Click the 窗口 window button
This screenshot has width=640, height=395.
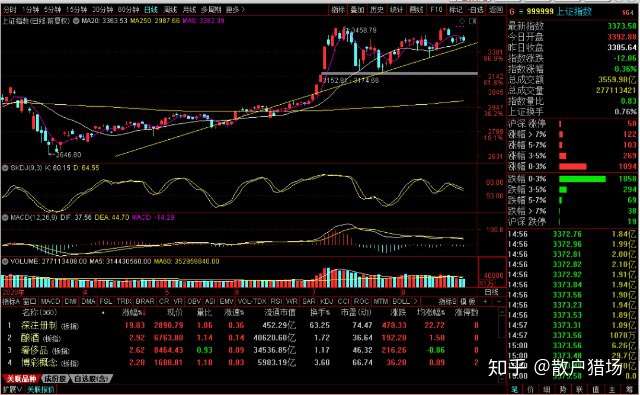click(30, 302)
